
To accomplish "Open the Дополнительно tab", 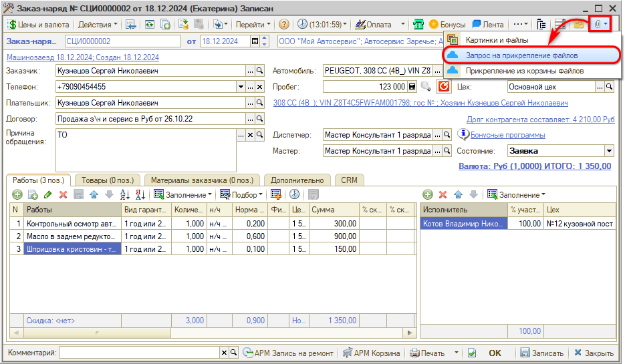I will click(x=298, y=180).
